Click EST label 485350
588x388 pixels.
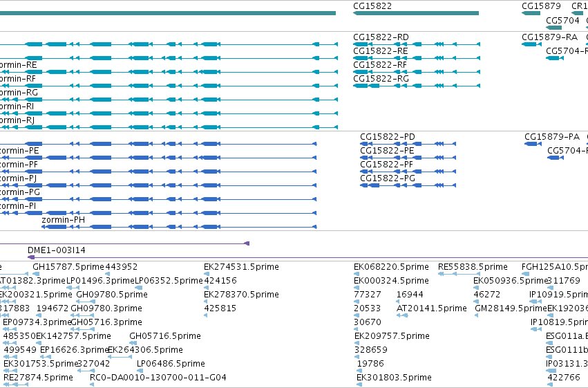(19, 336)
